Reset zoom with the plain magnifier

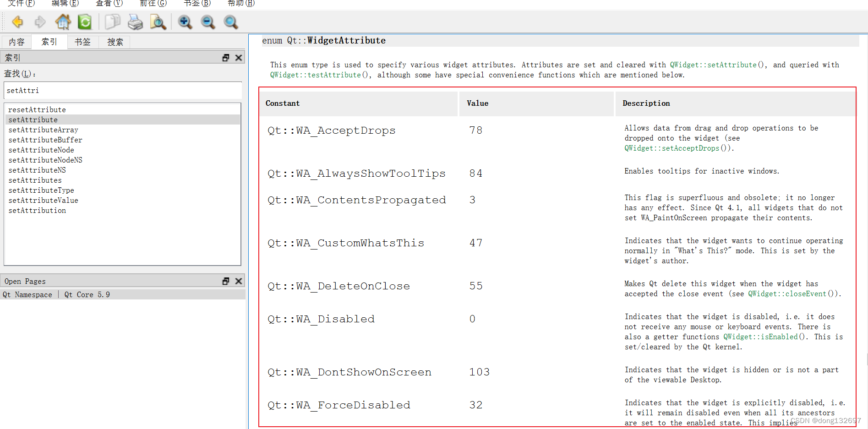231,22
